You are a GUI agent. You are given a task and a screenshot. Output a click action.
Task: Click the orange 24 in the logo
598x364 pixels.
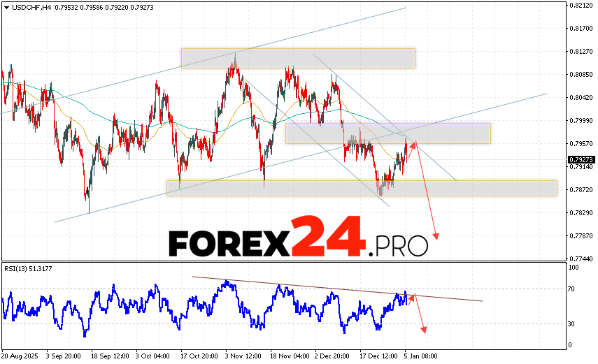(328, 238)
